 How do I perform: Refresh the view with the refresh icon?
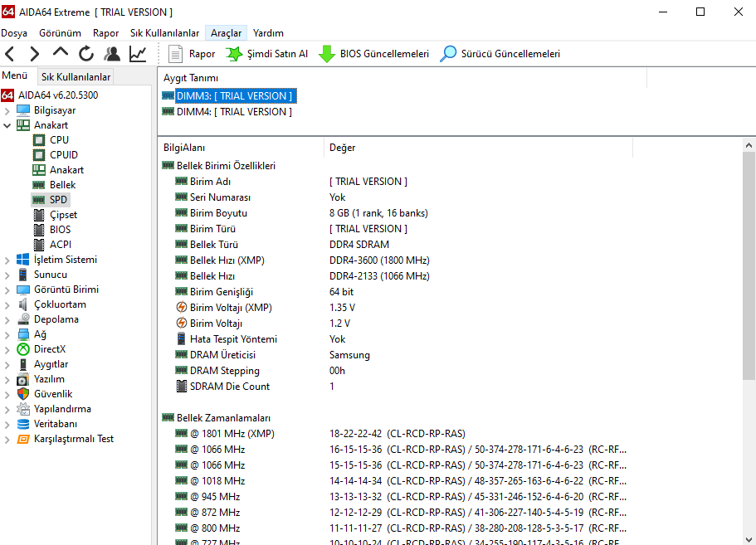pos(86,53)
